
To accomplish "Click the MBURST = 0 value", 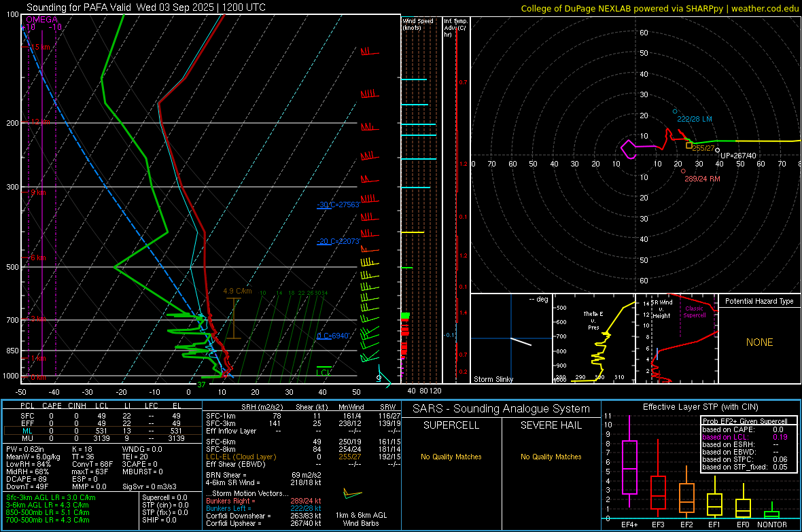I will pyautogui.click(x=143, y=472).
